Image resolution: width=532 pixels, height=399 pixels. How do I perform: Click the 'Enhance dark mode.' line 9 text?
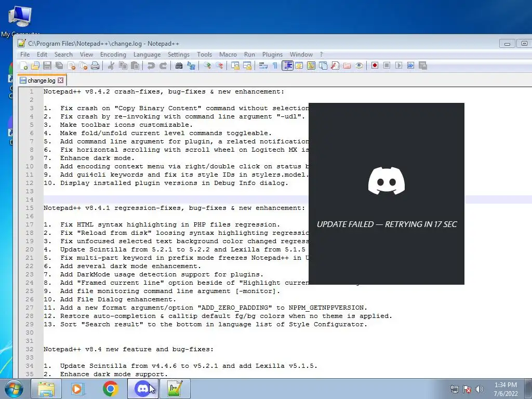pyautogui.click(x=97, y=158)
